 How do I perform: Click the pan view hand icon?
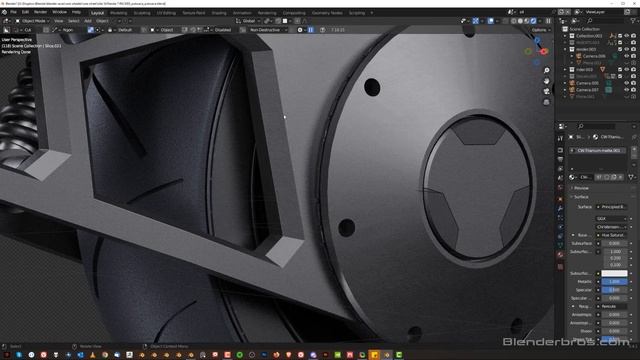pyautogui.click(x=547, y=81)
